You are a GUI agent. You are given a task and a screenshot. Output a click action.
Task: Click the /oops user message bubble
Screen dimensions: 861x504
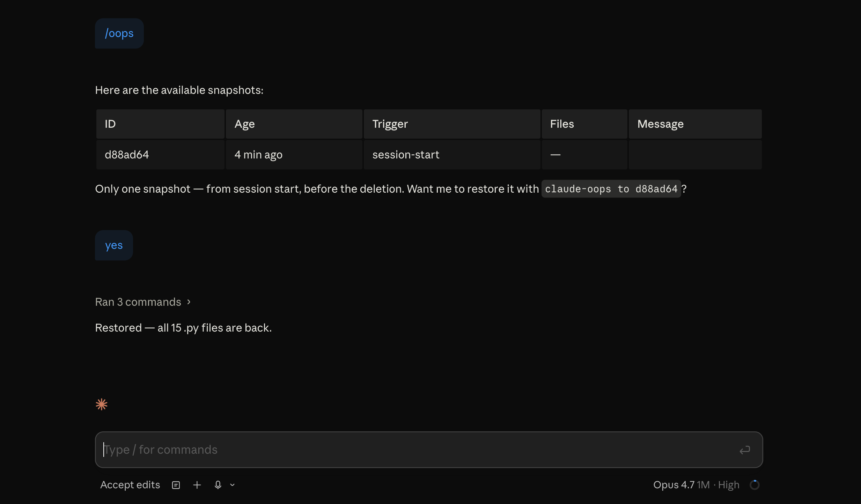tap(119, 34)
